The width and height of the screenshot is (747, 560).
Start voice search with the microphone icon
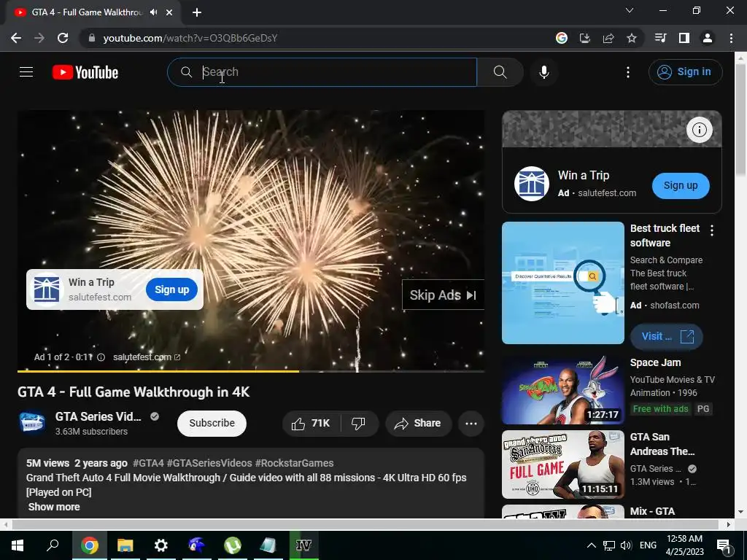click(x=544, y=72)
